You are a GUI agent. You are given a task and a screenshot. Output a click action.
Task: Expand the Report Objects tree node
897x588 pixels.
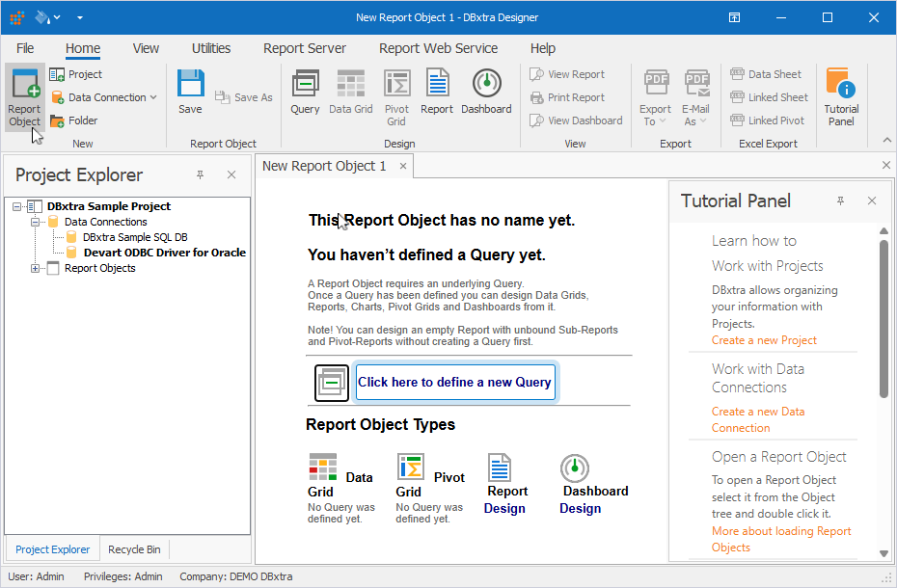pos(34,268)
